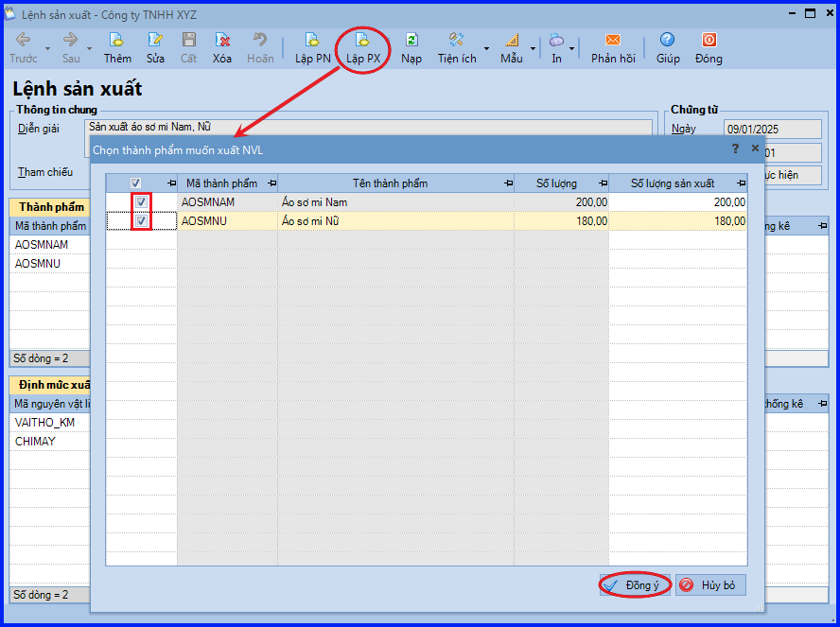Reload data with Nạp icon
Screen dimensions: 840x627
click(411, 40)
